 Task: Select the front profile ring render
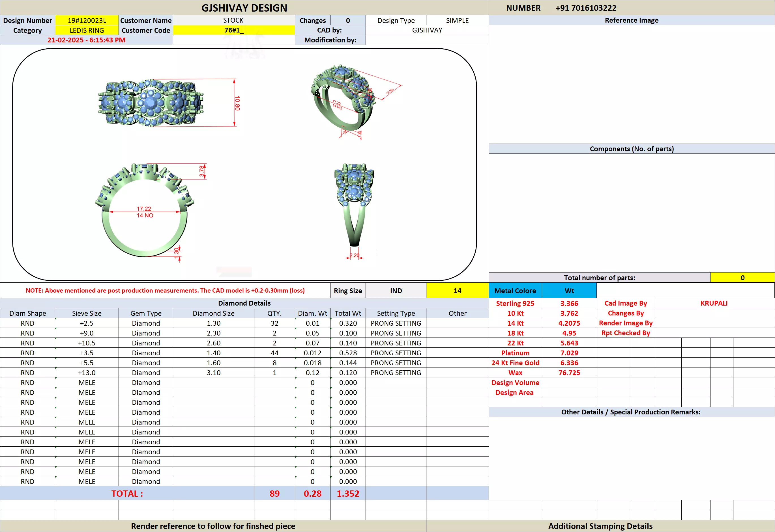coord(145,211)
